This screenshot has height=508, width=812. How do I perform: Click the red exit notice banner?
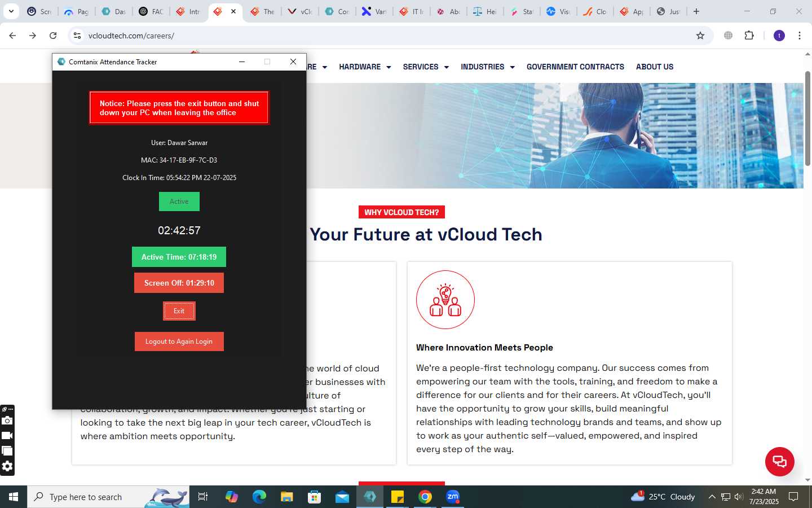pos(179,108)
